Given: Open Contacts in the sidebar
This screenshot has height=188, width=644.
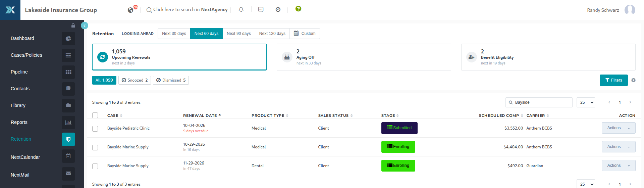Looking at the screenshot, I should (x=20, y=89).
